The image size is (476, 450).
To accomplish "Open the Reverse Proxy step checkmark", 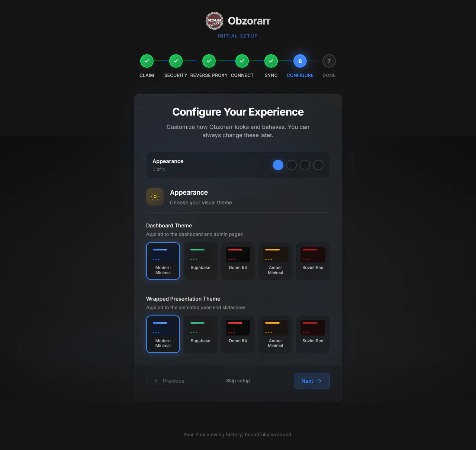I will (x=209, y=61).
